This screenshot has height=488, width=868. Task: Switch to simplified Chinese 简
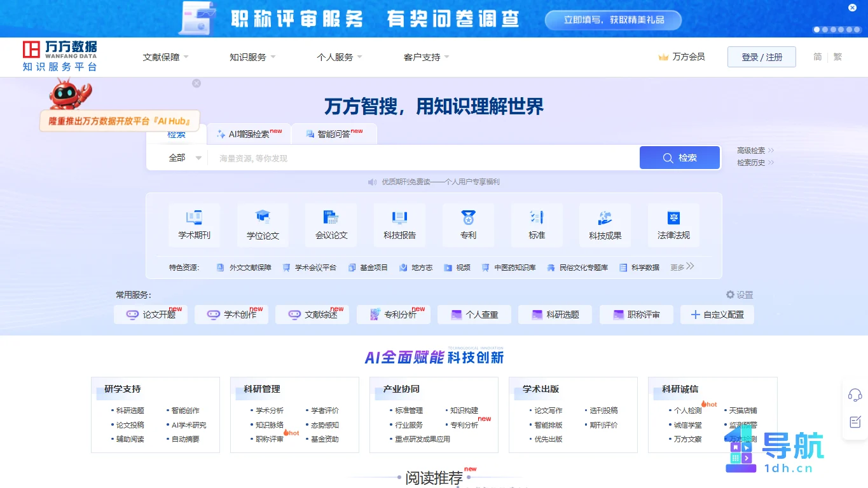(x=818, y=57)
